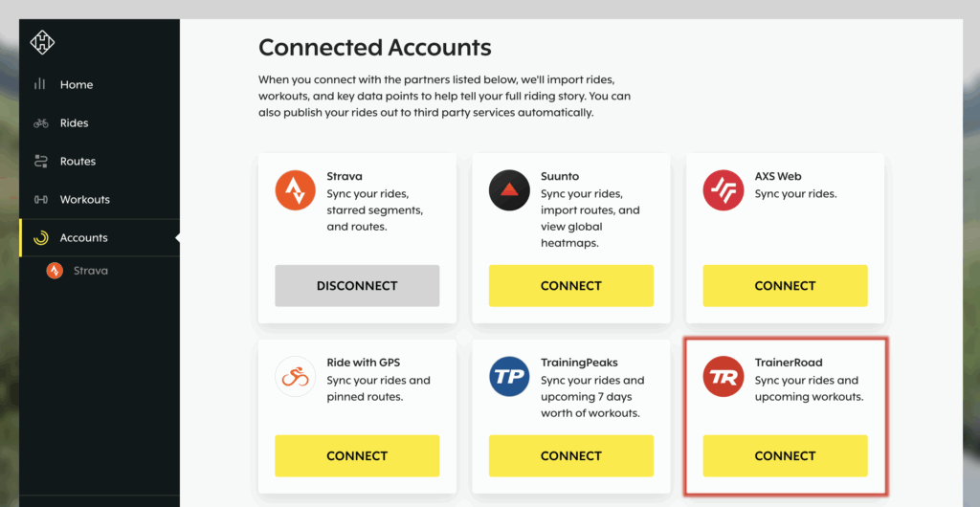Click the AXS Web red logo

[724, 189]
